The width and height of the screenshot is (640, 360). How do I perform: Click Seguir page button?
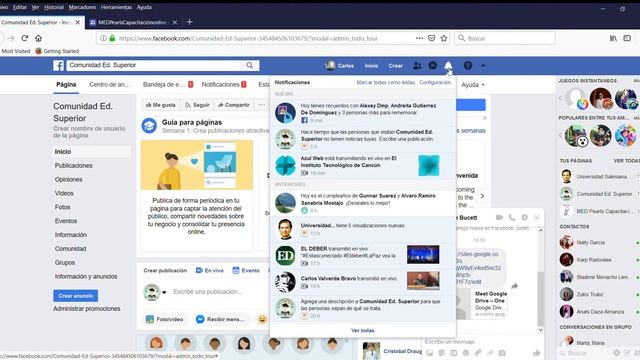pyautogui.click(x=197, y=105)
